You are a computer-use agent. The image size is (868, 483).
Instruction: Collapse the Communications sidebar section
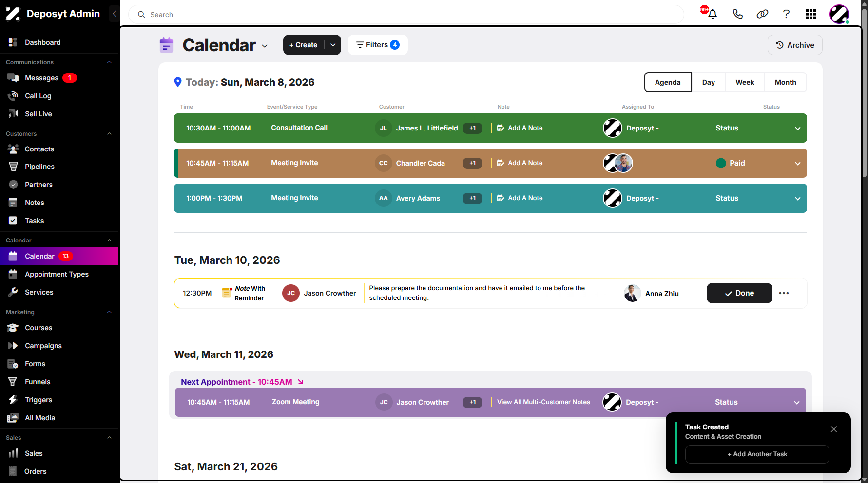tap(109, 62)
